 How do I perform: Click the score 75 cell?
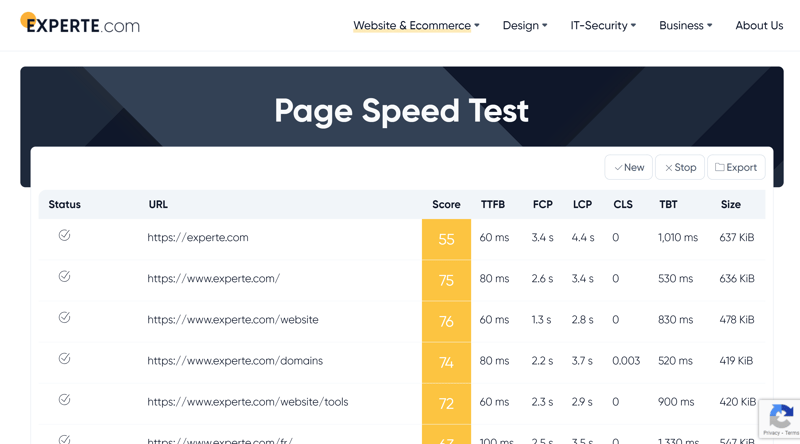coord(446,280)
